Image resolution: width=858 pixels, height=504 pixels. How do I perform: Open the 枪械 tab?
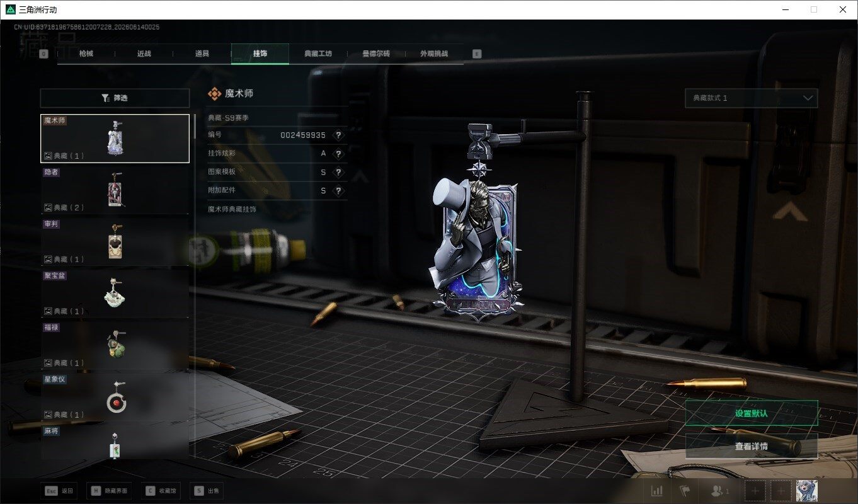tap(86, 54)
